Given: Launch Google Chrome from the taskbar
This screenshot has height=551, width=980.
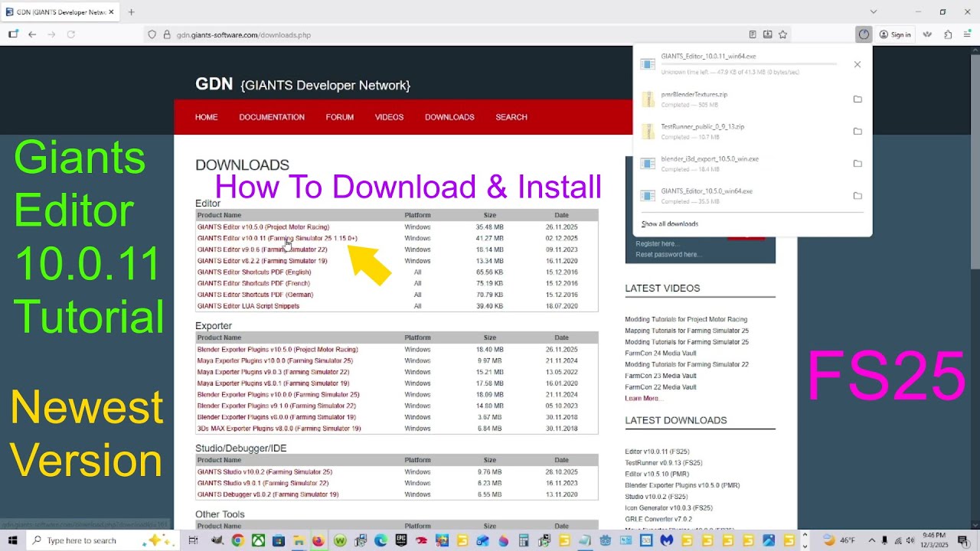Looking at the screenshot, I should 237,540.
